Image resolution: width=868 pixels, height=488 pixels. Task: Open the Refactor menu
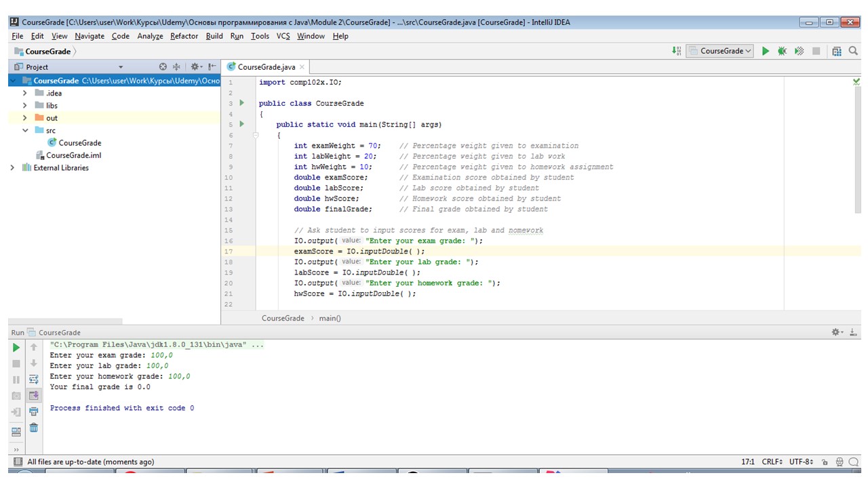point(184,36)
